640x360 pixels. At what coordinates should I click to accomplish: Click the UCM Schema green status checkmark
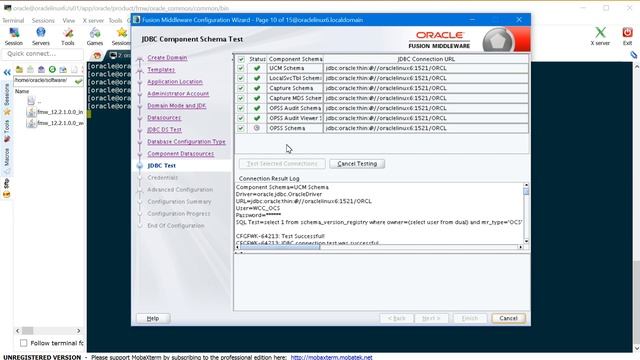point(257,68)
